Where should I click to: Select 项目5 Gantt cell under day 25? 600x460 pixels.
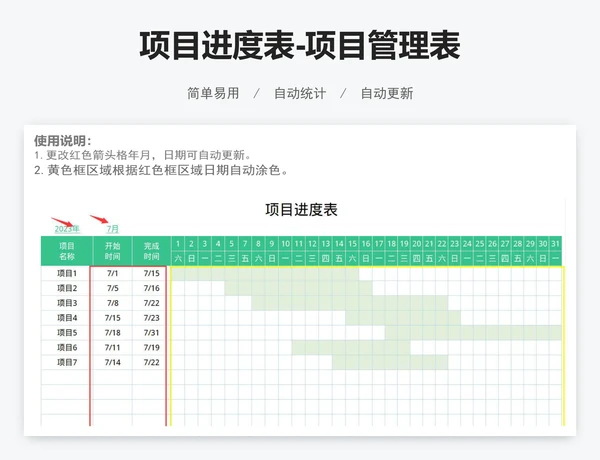click(479, 333)
